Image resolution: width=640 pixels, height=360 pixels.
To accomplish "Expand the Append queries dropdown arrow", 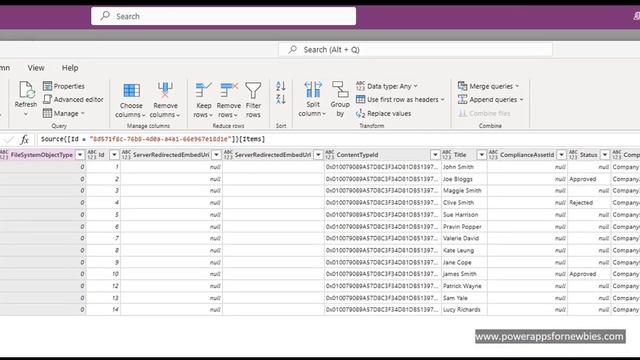I will coord(521,100).
